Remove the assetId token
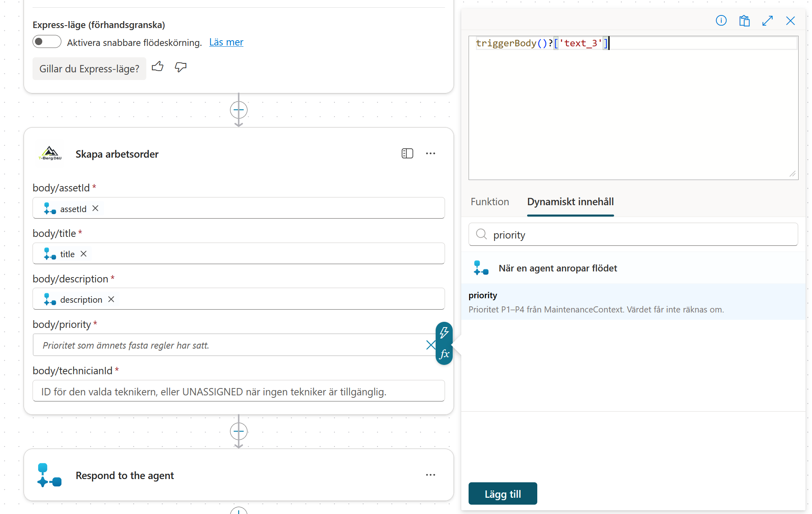 pyautogui.click(x=96, y=208)
